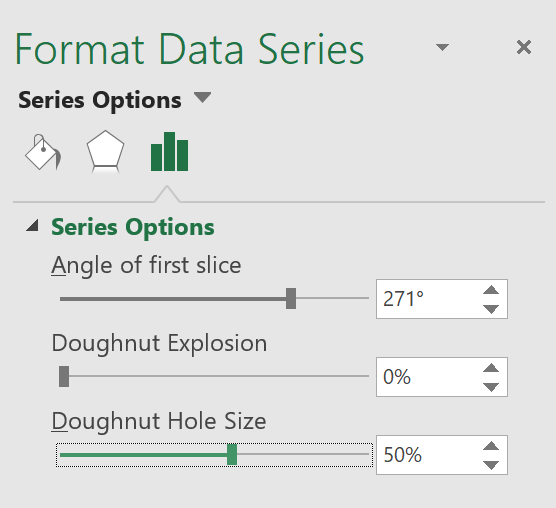
Task: Increase Doughnut Explosion percentage
Action: 491,368
